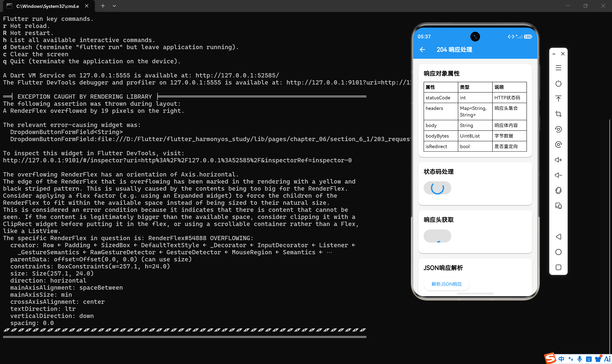The width and height of the screenshot is (612, 364).
Task: Minimize the emulator side toolbar
Action: click(x=554, y=54)
